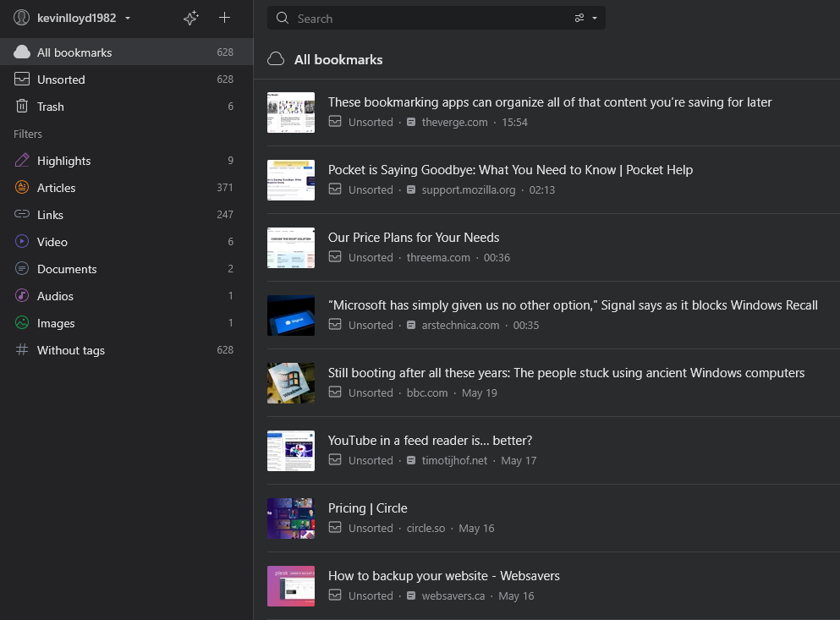
Task: Click the websavers.ca domain label
Action: pyautogui.click(x=453, y=595)
